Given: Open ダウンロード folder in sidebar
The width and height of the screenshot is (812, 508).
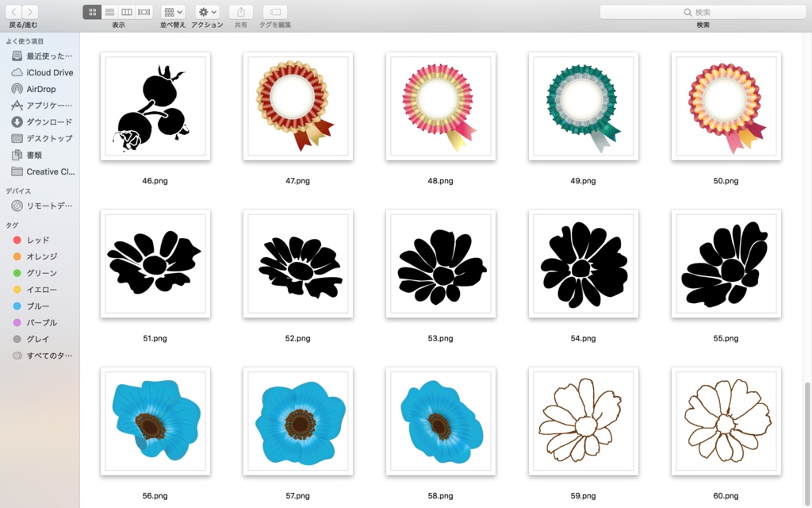Looking at the screenshot, I should click(41, 121).
